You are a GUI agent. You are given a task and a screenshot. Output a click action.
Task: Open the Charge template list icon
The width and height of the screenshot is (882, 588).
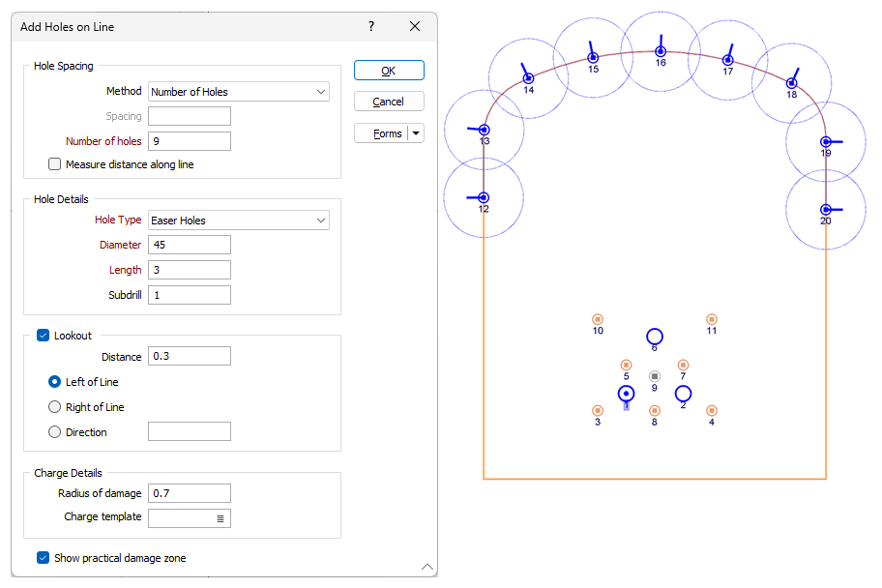[x=220, y=518]
